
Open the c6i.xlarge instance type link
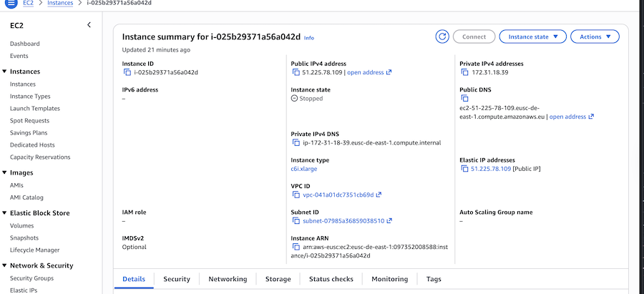(304, 169)
